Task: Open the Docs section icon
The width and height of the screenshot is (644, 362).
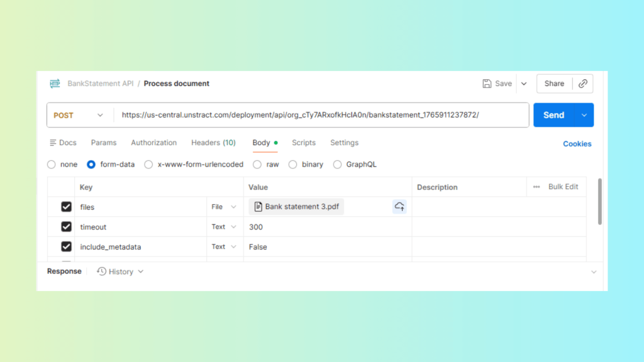Action: point(53,143)
